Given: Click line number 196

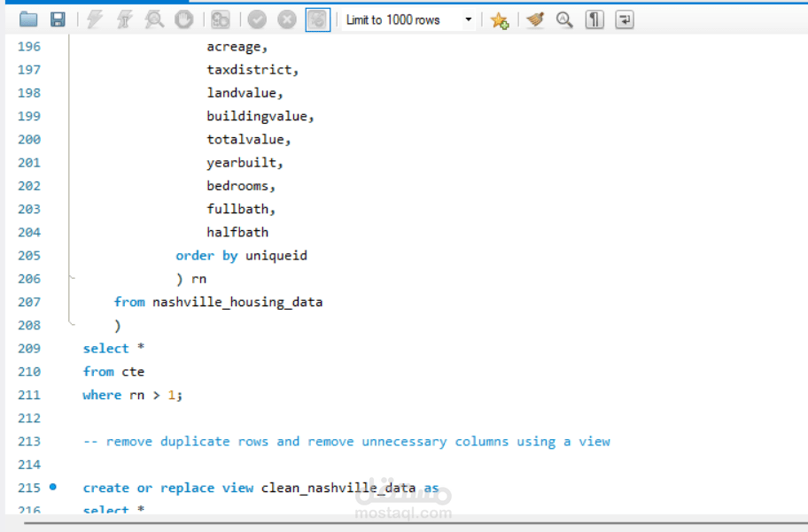Looking at the screenshot, I should [29, 46].
